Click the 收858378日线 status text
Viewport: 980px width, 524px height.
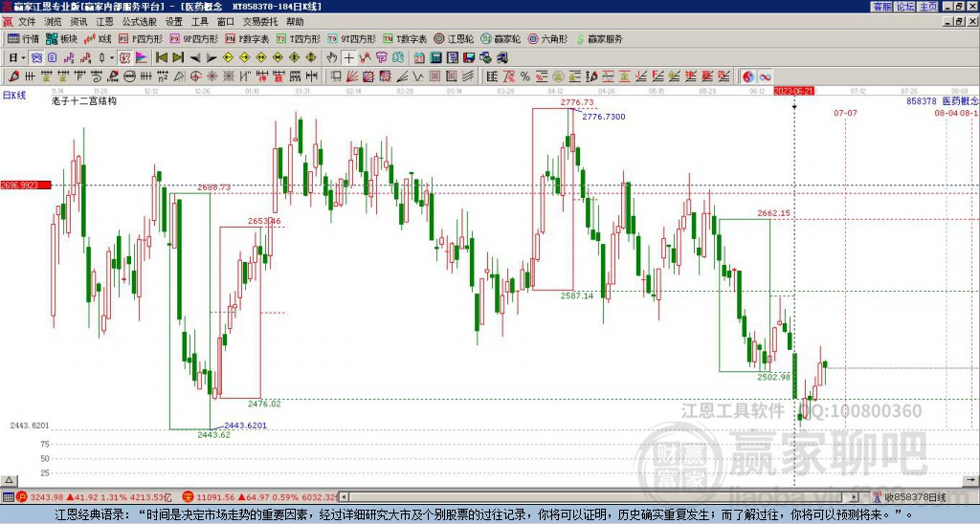[915, 498]
